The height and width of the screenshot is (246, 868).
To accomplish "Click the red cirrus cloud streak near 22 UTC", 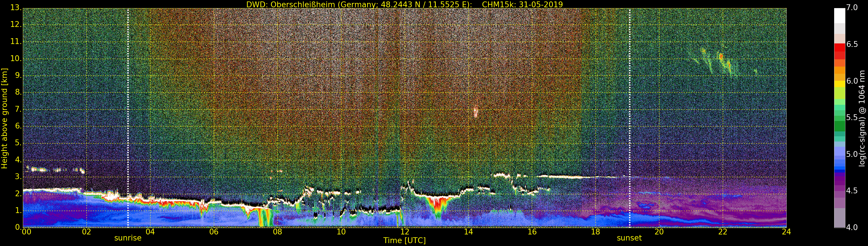I will pos(721,57).
